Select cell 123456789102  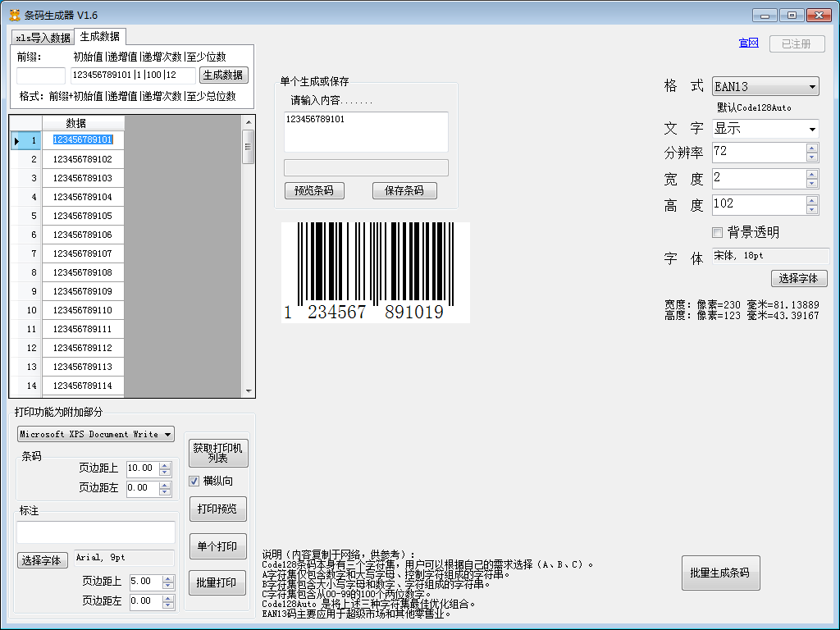coord(83,159)
